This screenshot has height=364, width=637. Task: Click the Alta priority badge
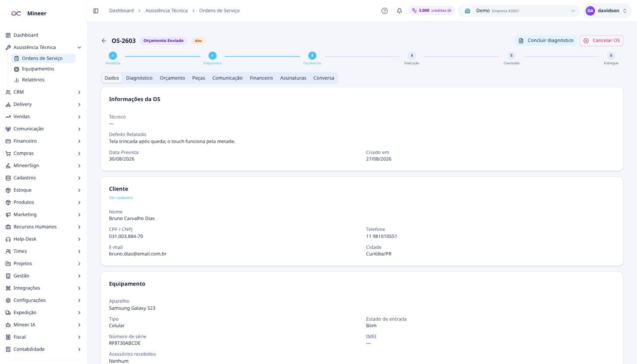click(x=198, y=41)
